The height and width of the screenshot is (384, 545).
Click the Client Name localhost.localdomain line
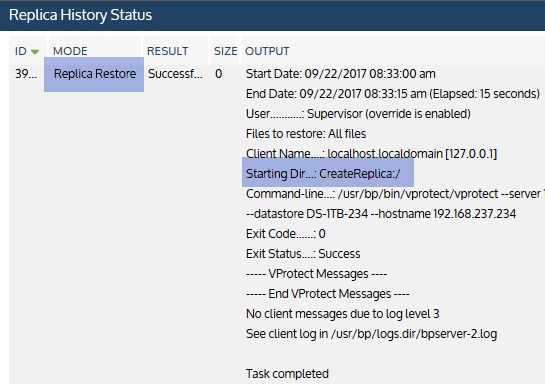click(372, 154)
